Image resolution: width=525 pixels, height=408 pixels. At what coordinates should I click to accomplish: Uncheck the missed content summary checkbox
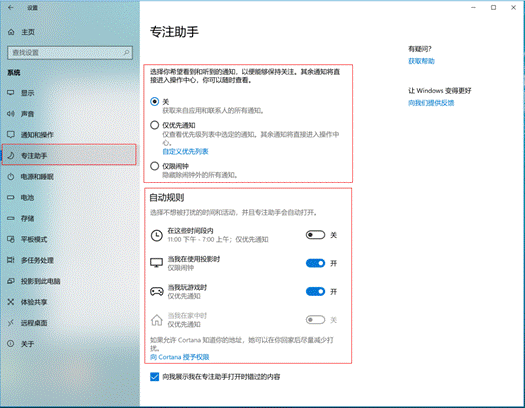154,377
